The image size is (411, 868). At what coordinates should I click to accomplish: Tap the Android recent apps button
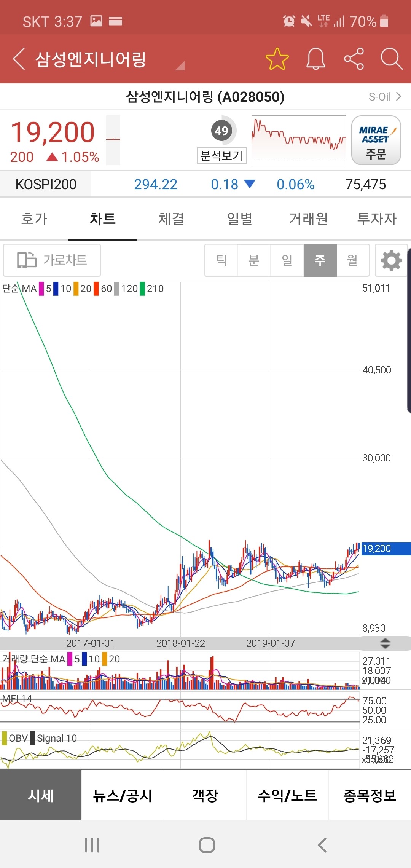pyautogui.click(x=92, y=845)
